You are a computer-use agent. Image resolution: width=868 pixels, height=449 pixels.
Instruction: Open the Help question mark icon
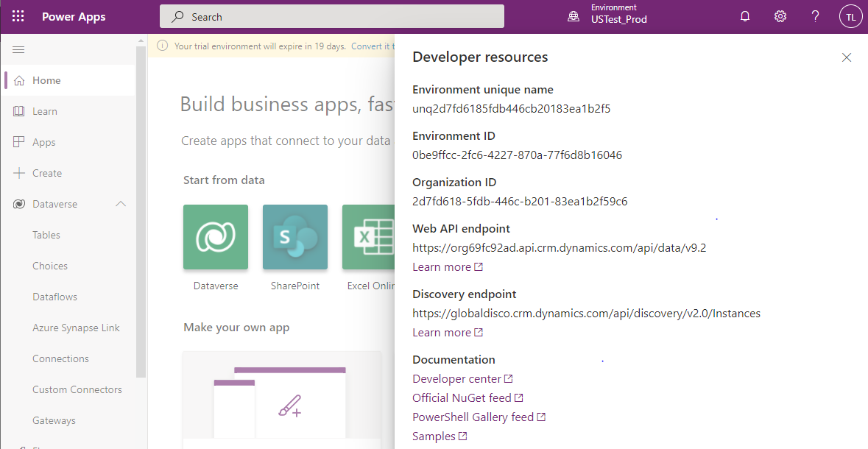(815, 17)
